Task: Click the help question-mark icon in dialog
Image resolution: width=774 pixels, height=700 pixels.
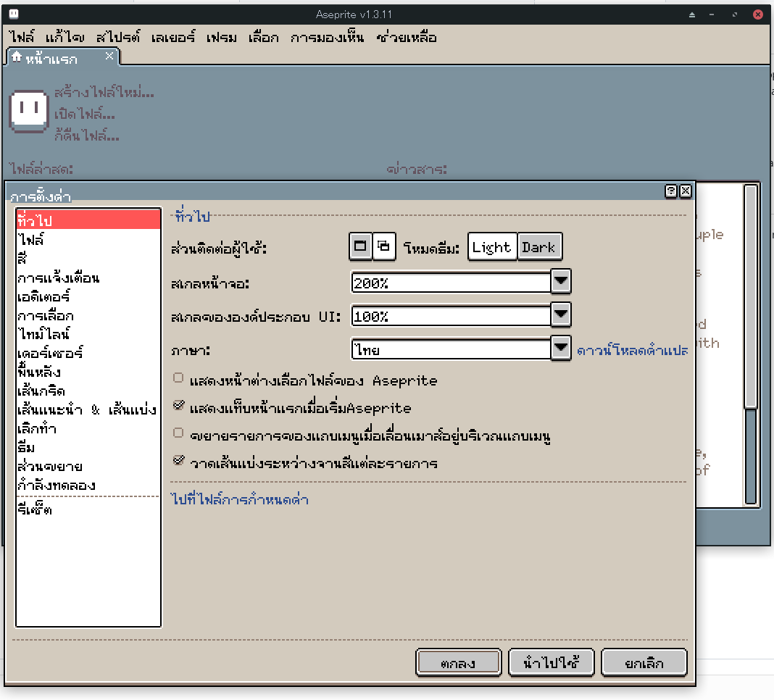Action: coord(671,191)
